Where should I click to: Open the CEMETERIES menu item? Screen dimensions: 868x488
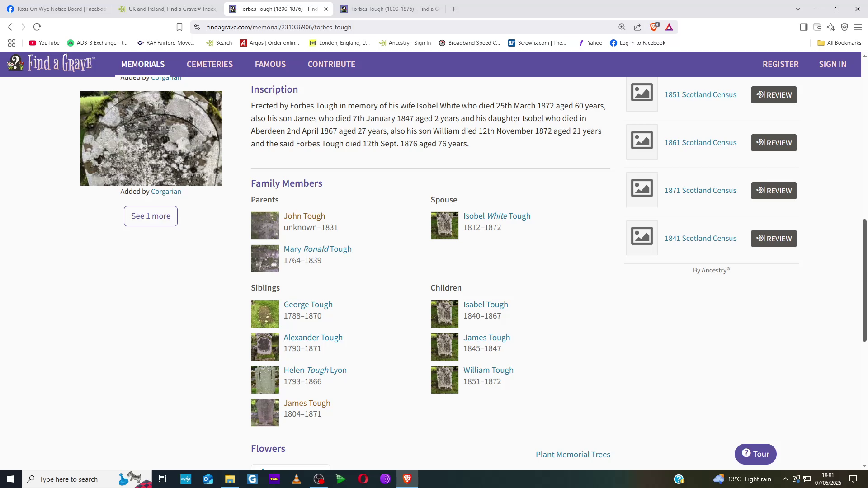click(210, 64)
